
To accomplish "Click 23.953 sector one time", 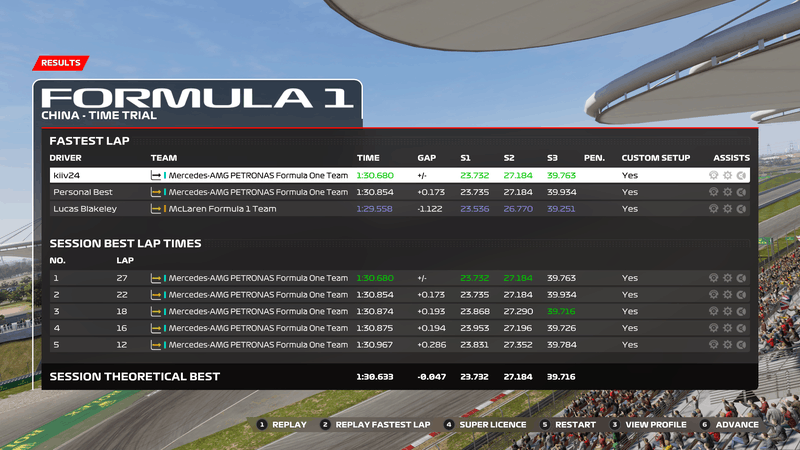I will [474, 328].
